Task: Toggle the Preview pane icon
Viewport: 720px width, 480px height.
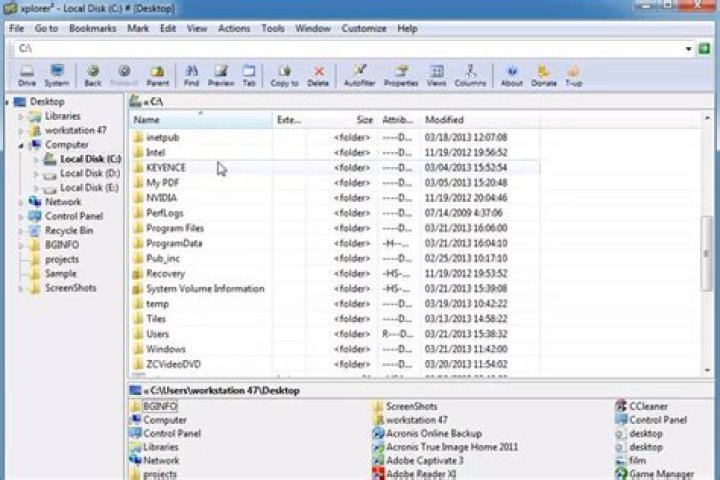Action: (221, 76)
